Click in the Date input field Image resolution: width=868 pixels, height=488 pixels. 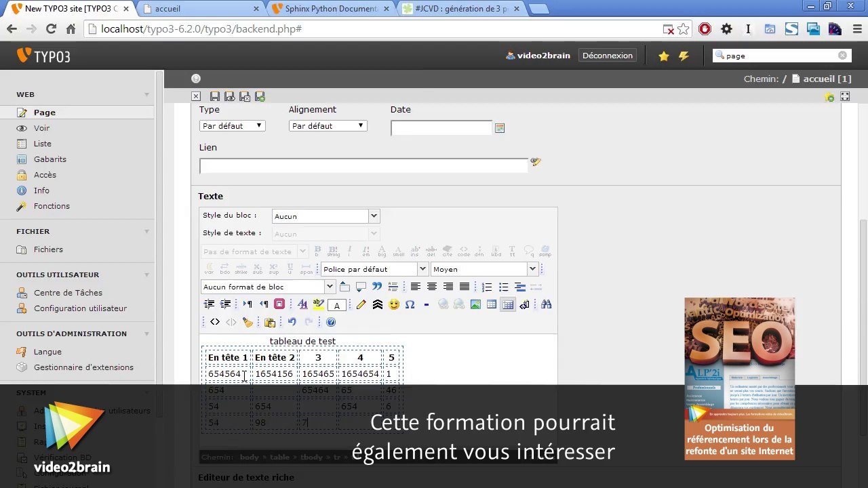point(441,128)
